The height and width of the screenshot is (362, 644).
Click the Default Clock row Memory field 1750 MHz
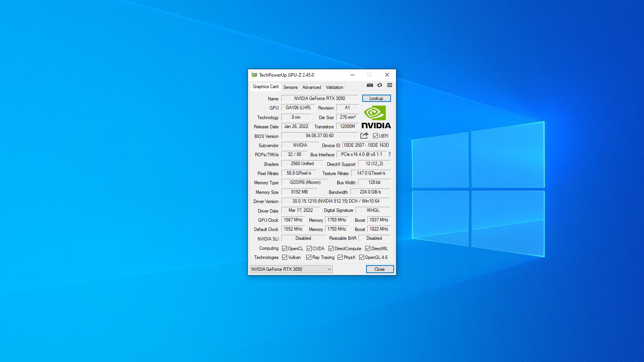pyautogui.click(x=337, y=229)
